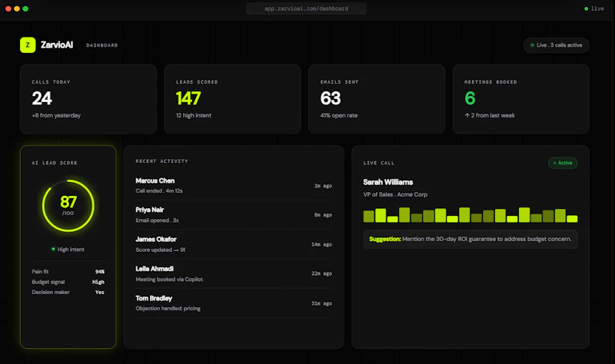615x364 pixels.
Task: Click the yellow minimize window button
Action: tap(17, 8)
